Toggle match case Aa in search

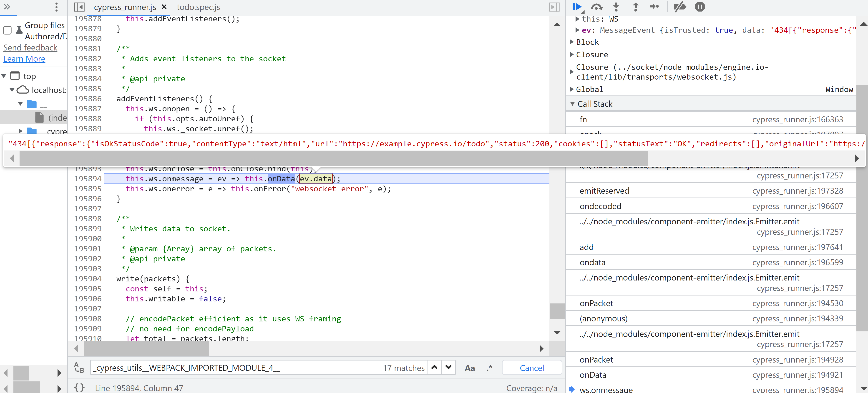[470, 368]
